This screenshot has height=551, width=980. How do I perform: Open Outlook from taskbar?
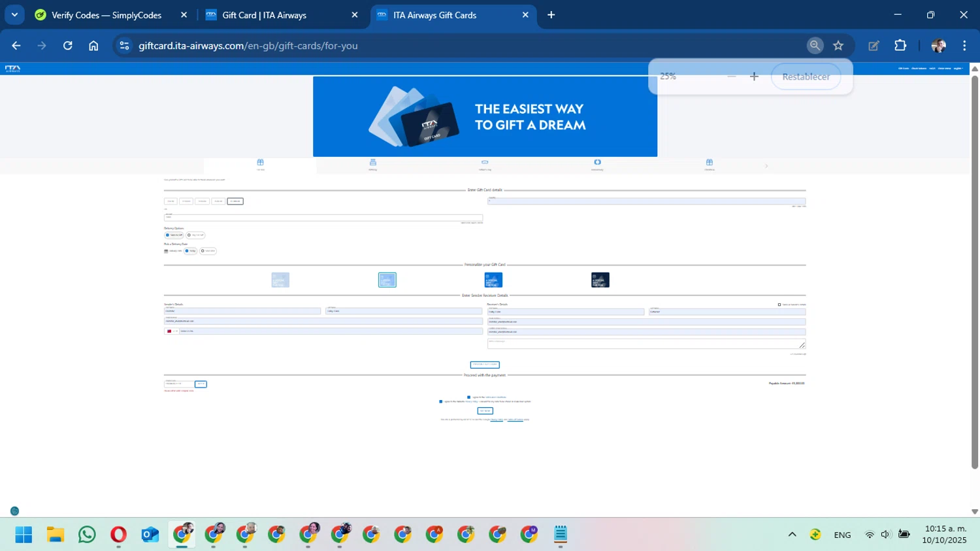tap(150, 535)
